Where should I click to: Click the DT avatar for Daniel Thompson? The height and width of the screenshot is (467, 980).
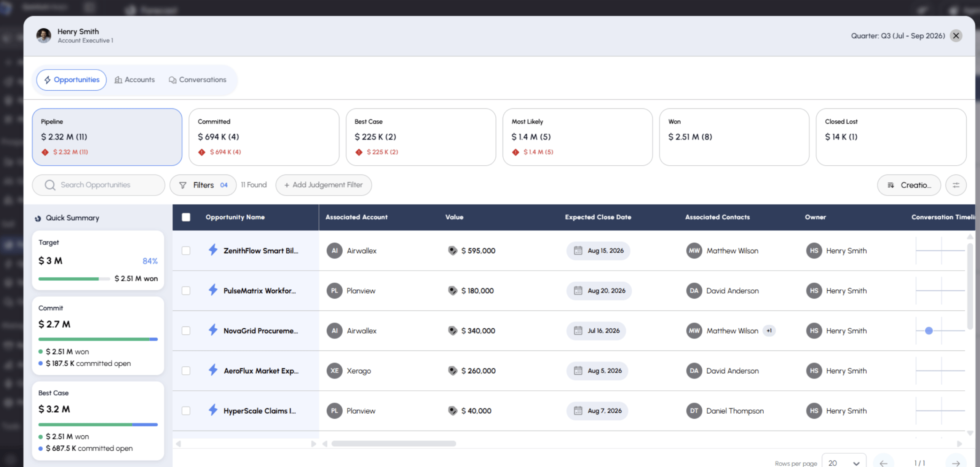(x=694, y=411)
